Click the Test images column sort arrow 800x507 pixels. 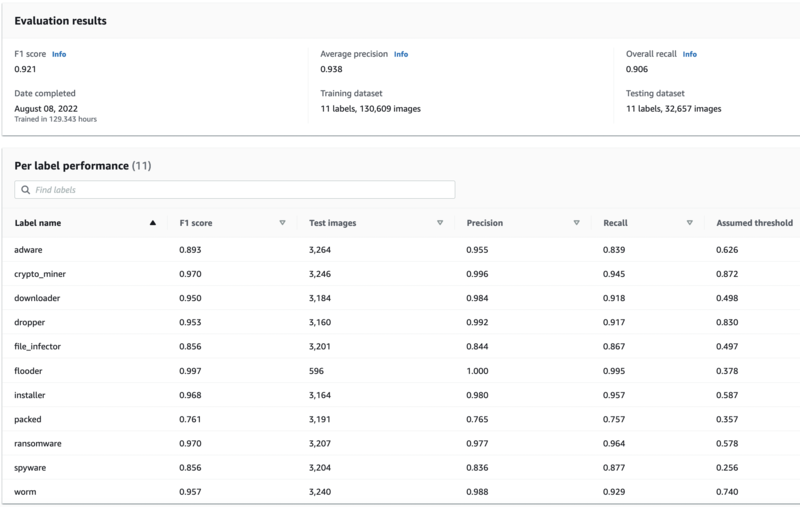tap(440, 223)
